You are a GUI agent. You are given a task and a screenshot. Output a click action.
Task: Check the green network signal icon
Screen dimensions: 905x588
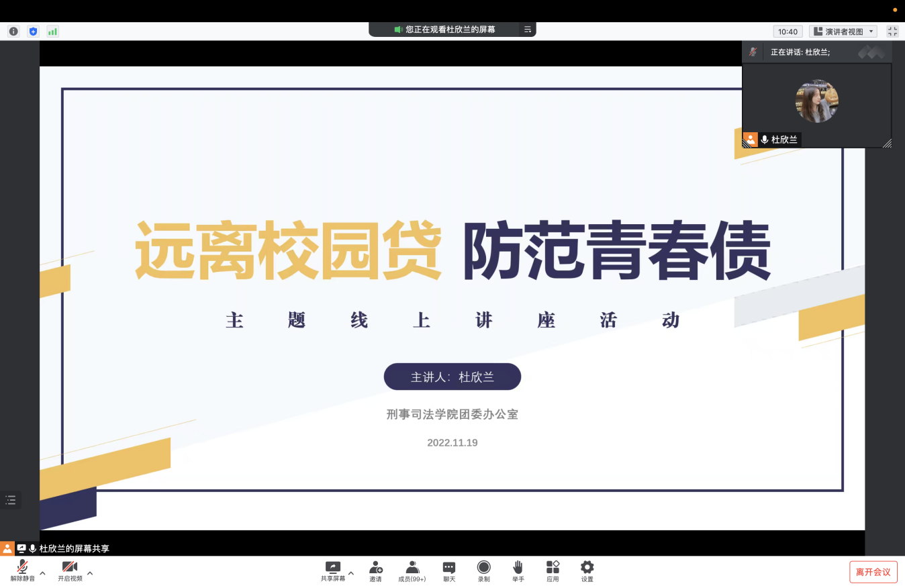click(x=52, y=32)
